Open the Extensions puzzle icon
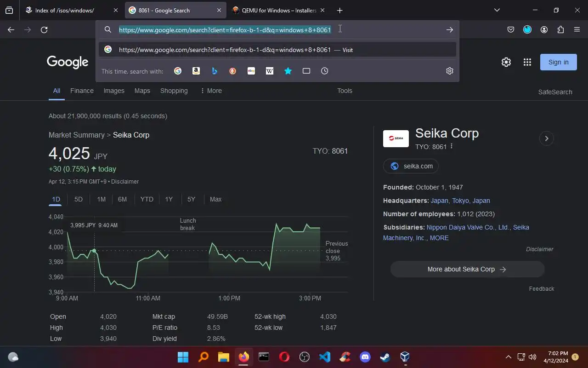Viewport: 588px width, 368px height. click(x=560, y=29)
